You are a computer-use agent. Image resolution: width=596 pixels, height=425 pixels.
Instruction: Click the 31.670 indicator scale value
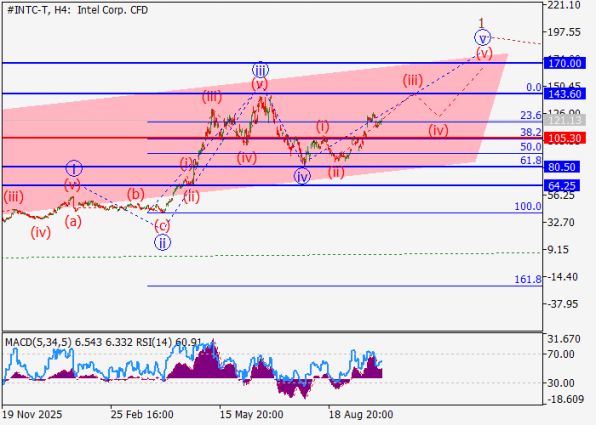564,339
